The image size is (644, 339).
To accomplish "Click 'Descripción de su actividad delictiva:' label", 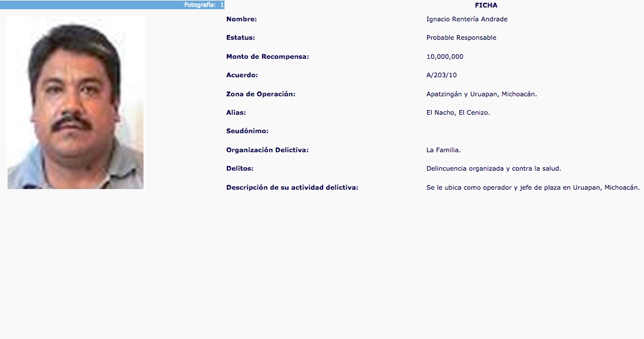I will (292, 187).
